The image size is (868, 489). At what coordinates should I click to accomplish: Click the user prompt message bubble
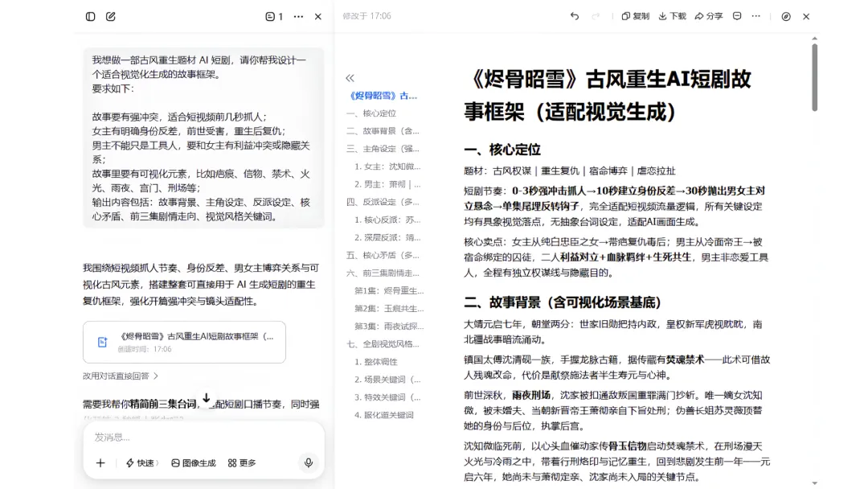[x=203, y=138]
